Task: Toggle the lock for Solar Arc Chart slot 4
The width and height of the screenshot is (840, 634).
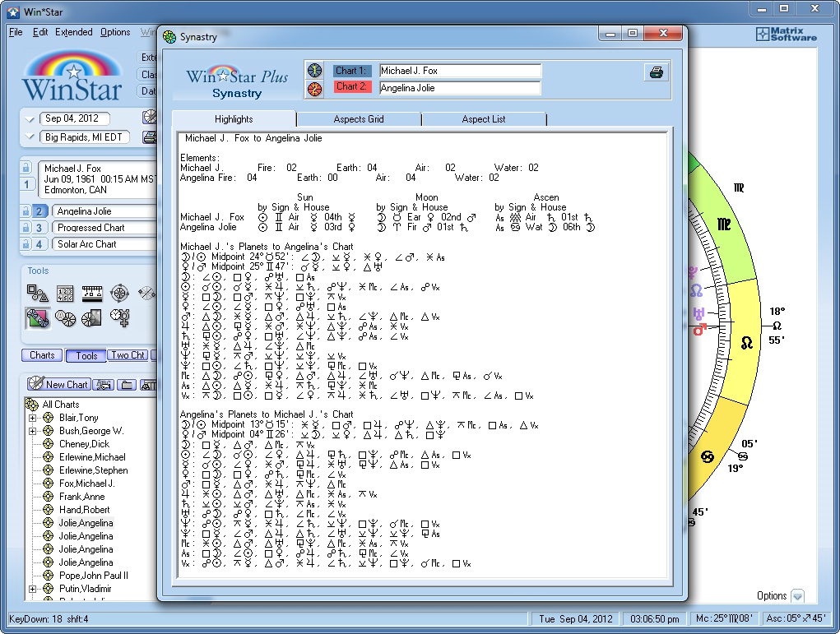Action: 26,244
